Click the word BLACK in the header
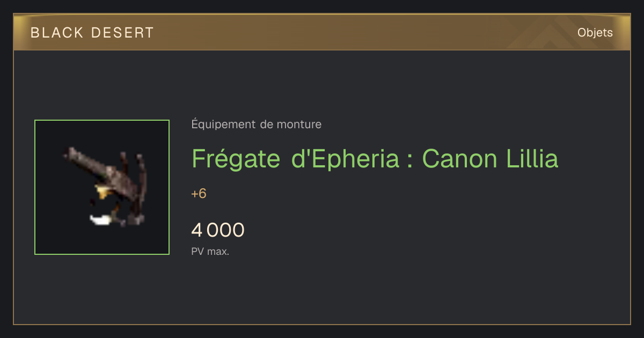The height and width of the screenshot is (338, 644). tap(57, 33)
